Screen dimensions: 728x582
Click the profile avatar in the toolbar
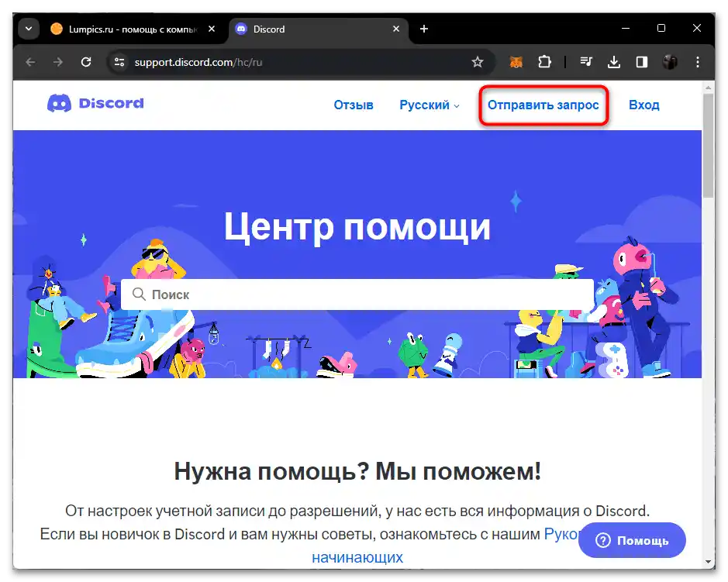[x=669, y=62]
